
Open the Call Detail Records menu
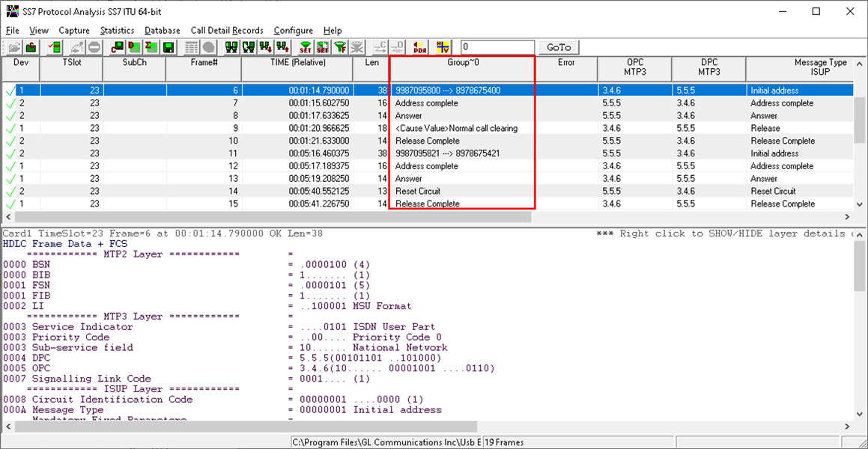coord(227,31)
